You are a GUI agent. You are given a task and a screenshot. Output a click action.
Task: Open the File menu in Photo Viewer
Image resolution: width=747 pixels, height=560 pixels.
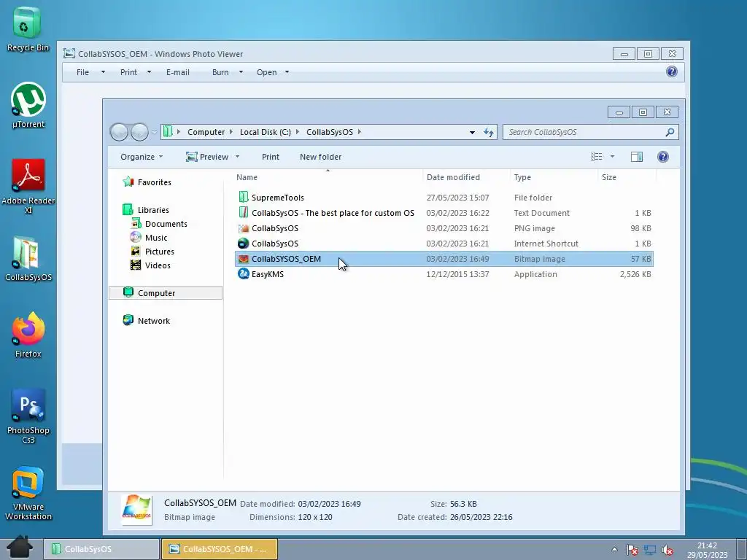pos(90,72)
